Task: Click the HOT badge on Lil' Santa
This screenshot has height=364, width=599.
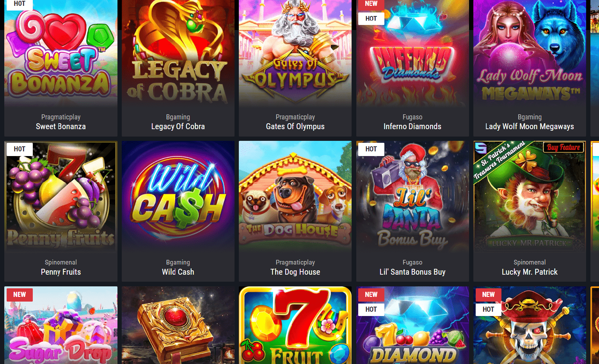Action: pyautogui.click(x=371, y=149)
